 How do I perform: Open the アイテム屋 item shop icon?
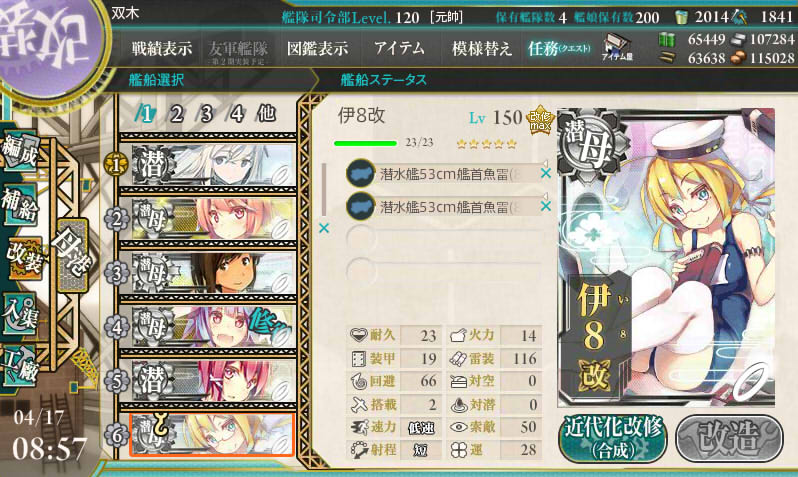tap(617, 47)
